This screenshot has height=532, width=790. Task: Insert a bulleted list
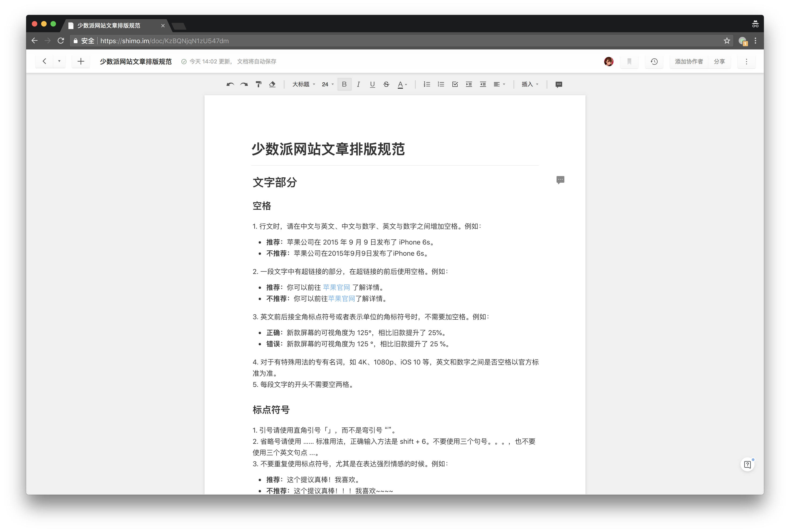click(441, 84)
